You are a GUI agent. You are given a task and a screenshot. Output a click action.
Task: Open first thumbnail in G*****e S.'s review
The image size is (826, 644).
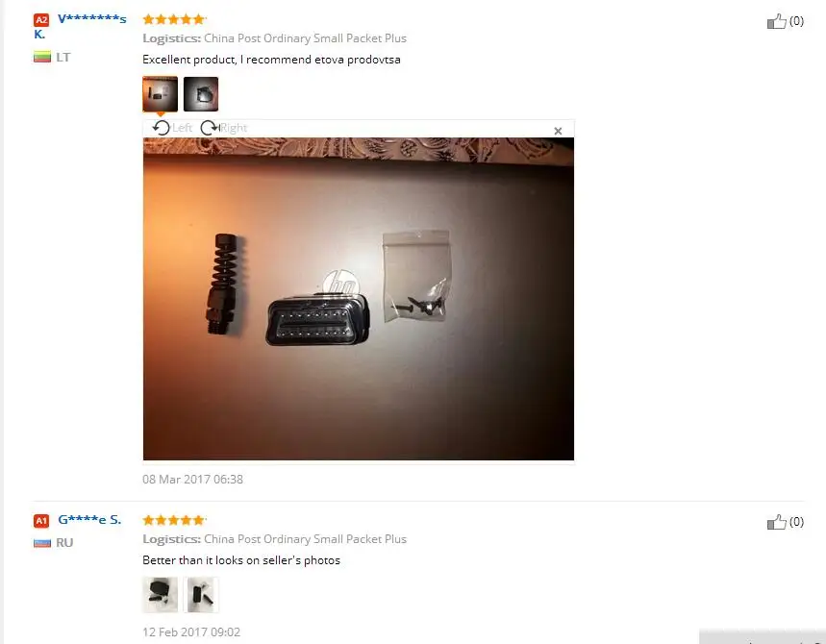161,595
